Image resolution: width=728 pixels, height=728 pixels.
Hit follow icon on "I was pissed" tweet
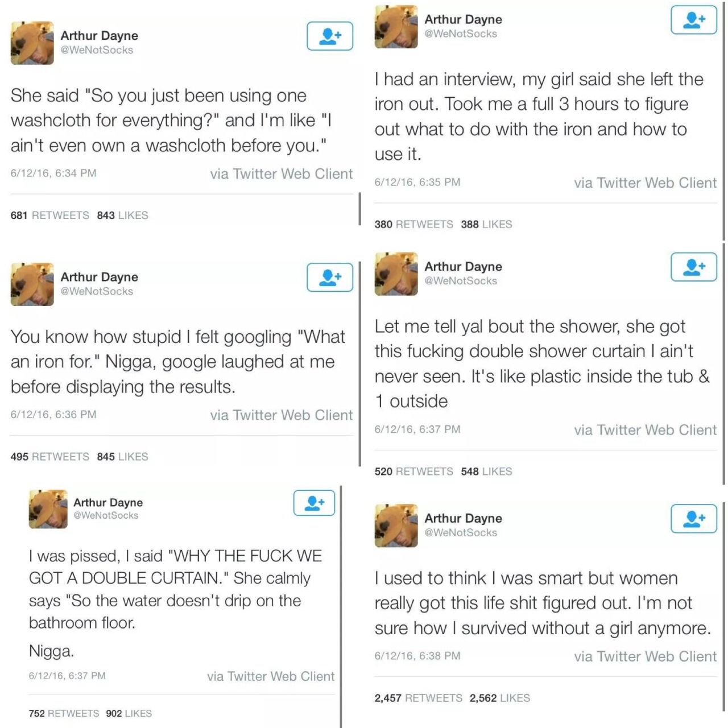coord(314,503)
